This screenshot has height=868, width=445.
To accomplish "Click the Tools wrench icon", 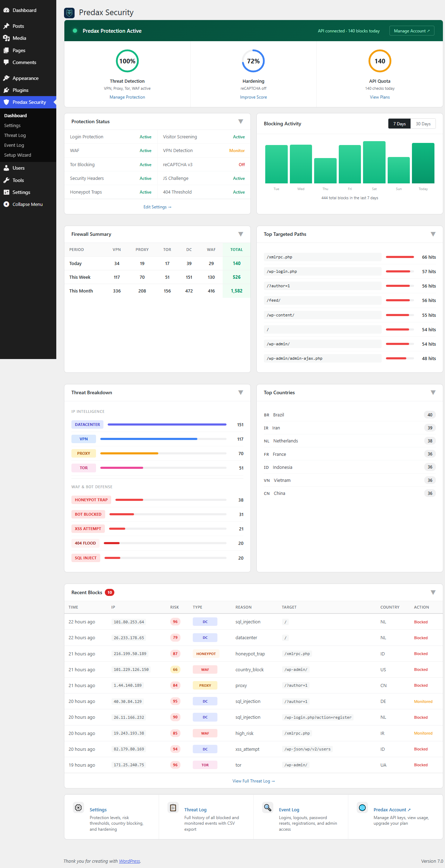I will click(x=6, y=180).
